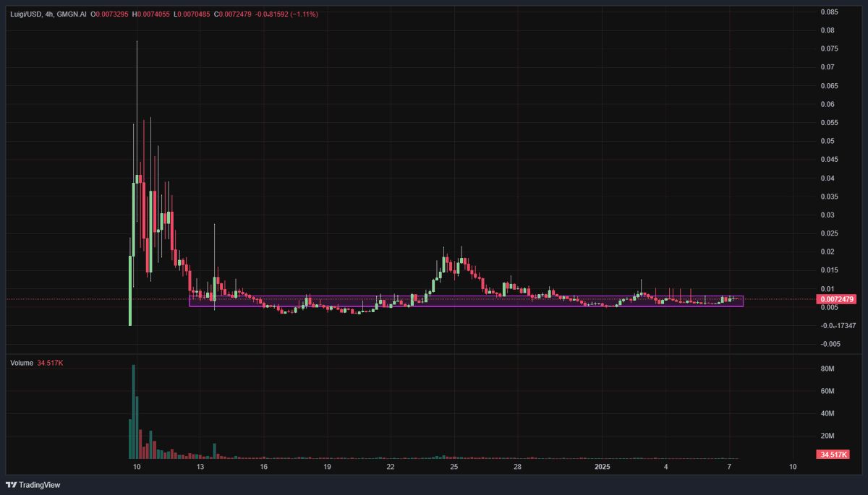This screenshot has height=495, width=868.
Task: Click the tallest green volume bar
Action: [x=133, y=412]
